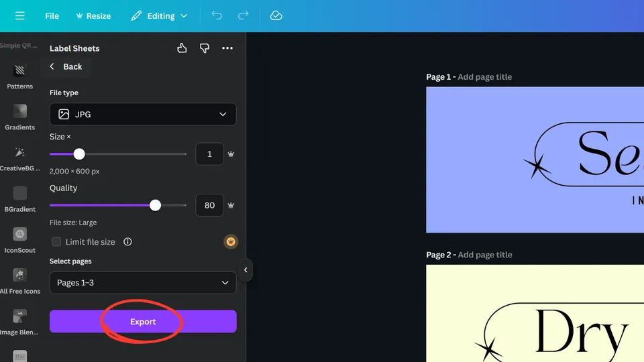Image resolution: width=644 pixels, height=362 pixels.
Task: Click the Export button
Action: (143, 321)
